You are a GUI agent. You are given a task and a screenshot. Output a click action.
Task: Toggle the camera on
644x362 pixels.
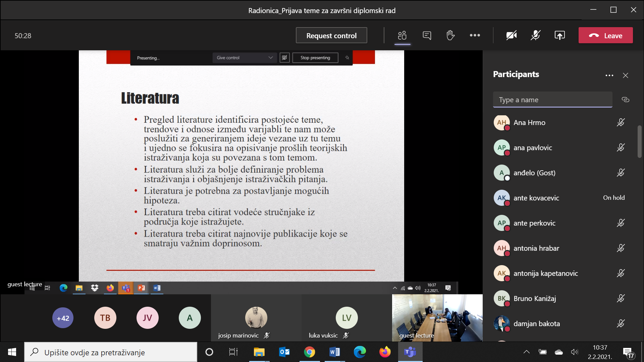[511, 35]
